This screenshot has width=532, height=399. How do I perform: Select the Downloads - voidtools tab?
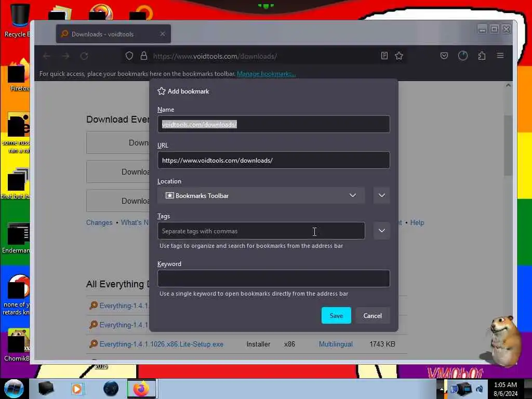[x=113, y=34]
